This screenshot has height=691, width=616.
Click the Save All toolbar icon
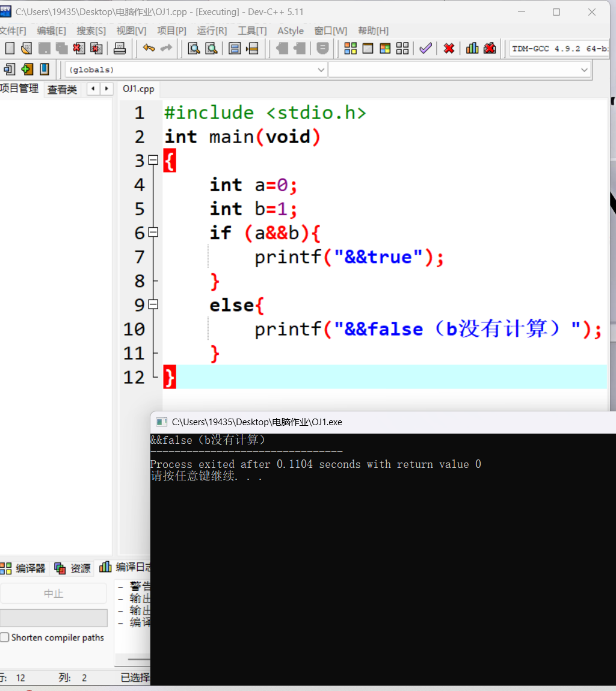point(61,48)
